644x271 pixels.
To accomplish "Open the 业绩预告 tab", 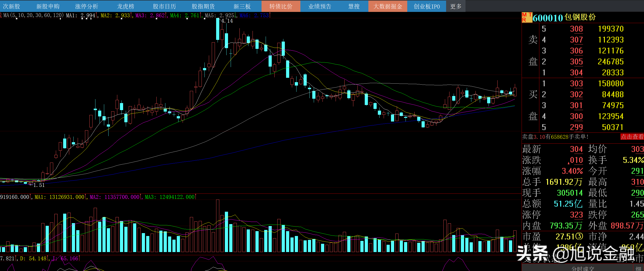I will point(320,6).
